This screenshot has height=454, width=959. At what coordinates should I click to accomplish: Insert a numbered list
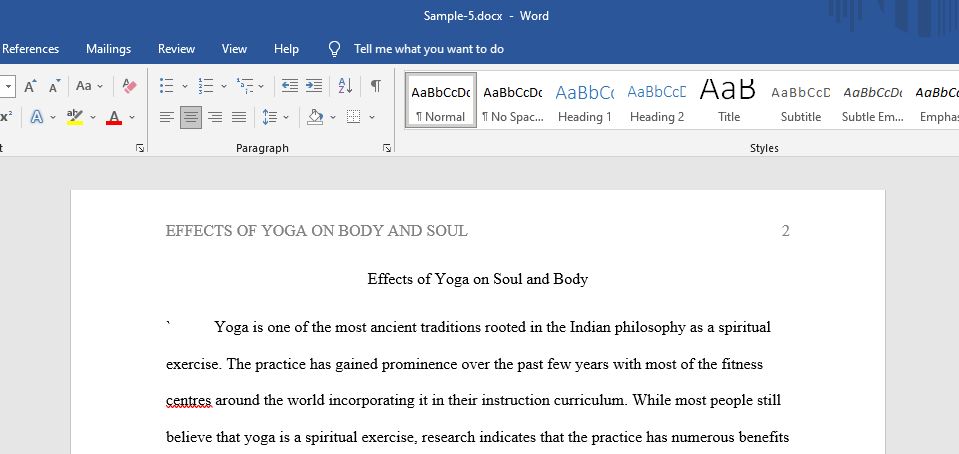pyautogui.click(x=206, y=86)
